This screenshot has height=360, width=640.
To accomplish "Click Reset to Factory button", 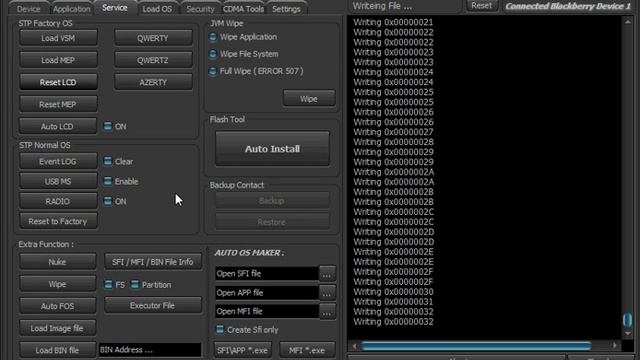I will coord(58,221).
